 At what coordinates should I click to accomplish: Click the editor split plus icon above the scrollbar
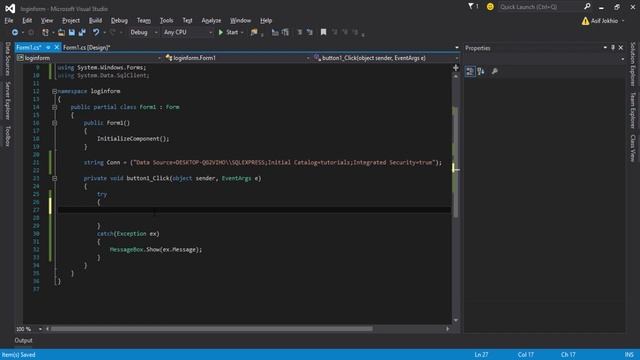pyautogui.click(x=456, y=68)
